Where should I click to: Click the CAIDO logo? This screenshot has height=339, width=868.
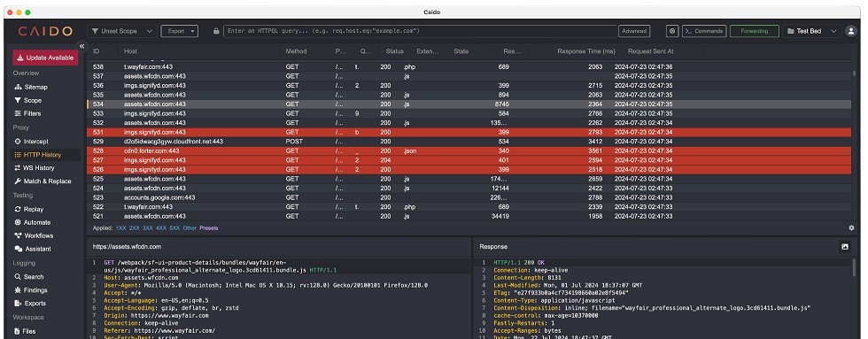click(x=45, y=31)
